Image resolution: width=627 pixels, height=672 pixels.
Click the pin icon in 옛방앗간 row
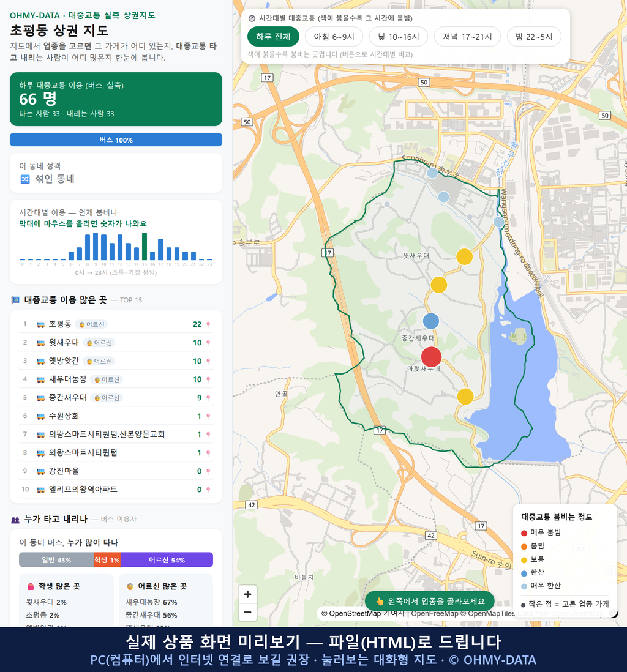tap(208, 361)
